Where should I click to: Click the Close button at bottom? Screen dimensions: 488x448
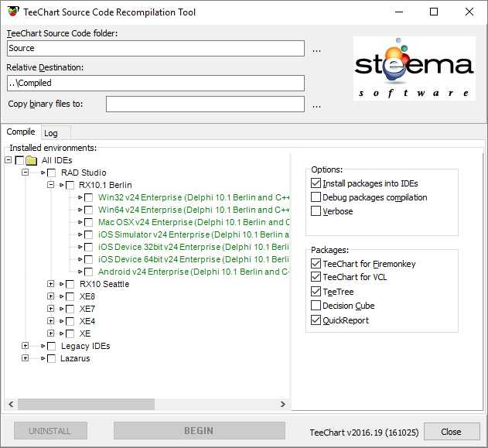tap(452, 432)
